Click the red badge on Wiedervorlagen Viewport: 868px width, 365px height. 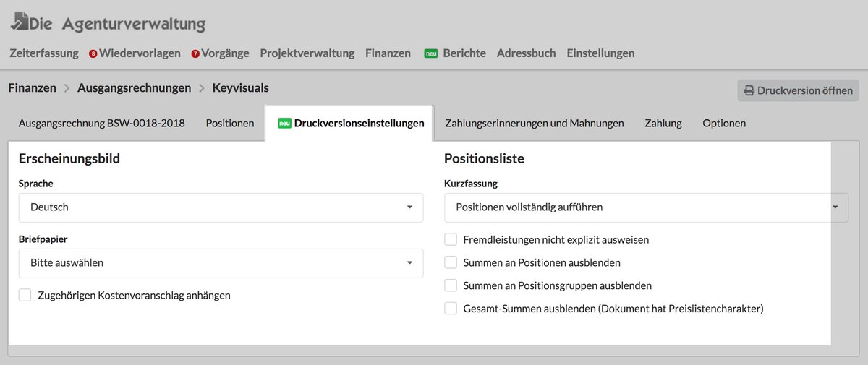coord(93,54)
